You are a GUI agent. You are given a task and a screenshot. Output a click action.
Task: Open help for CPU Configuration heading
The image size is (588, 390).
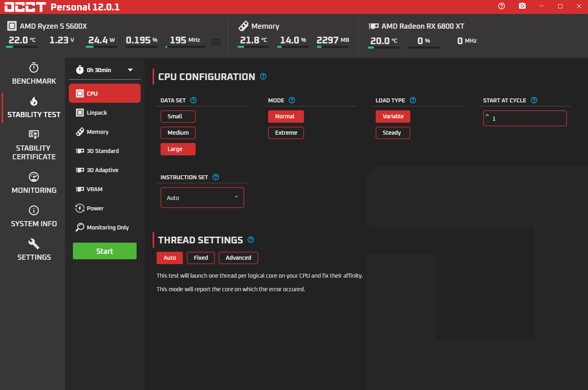pyautogui.click(x=263, y=76)
